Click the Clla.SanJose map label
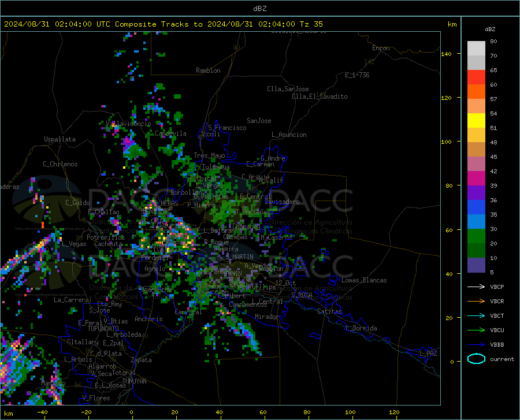The width and height of the screenshot is (520, 420). [288, 89]
